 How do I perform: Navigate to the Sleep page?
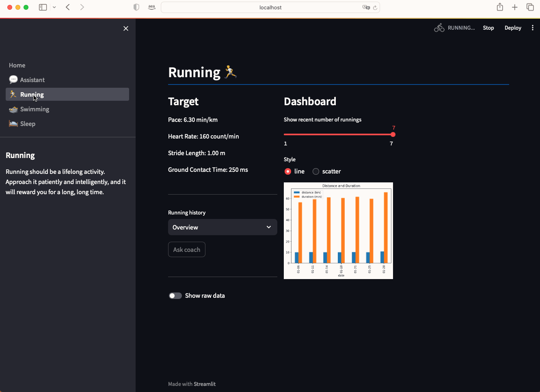click(x=28, y=124)
